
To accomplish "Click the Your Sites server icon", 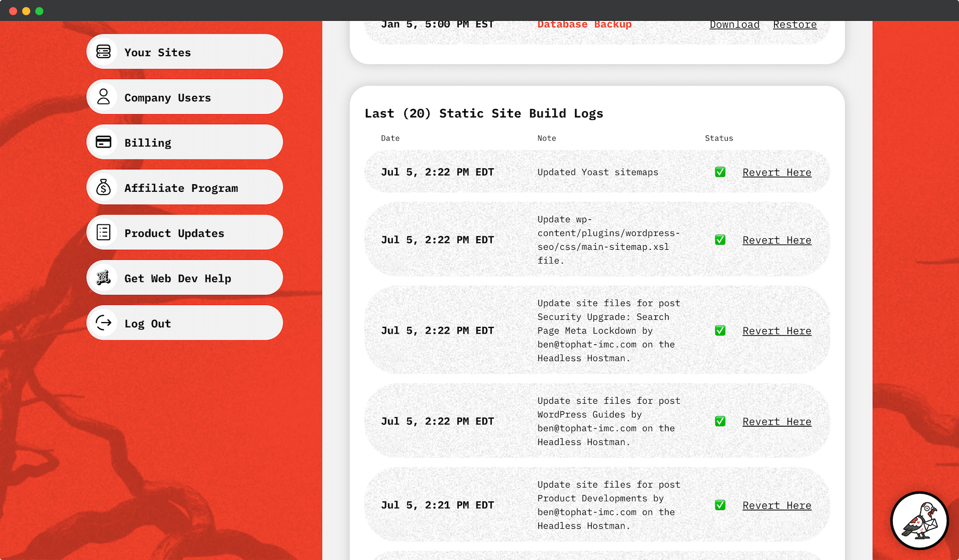I will 104,52.
